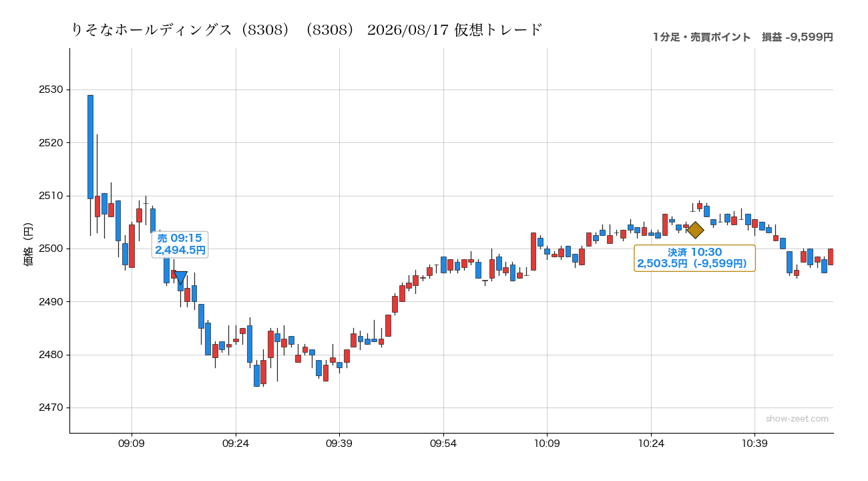The height and width of the screenshot is (481, 868).
Task: Click the 09:39 time axis label
Action: pos(339,444)
